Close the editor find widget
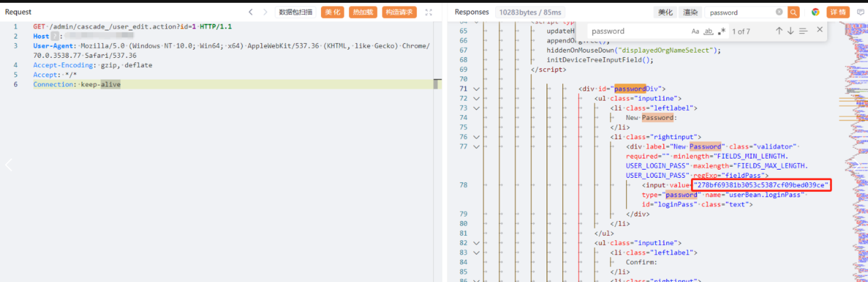 [819, 29]
